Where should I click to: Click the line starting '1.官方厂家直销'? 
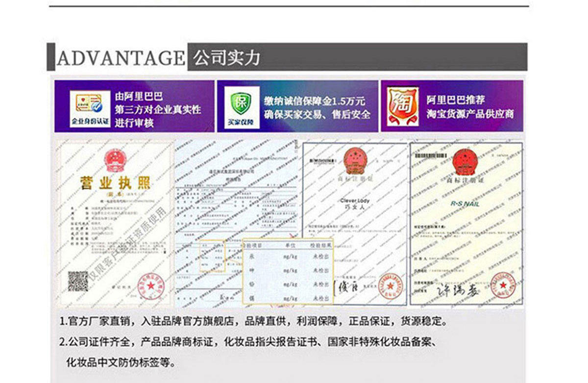tap(253, 322)
